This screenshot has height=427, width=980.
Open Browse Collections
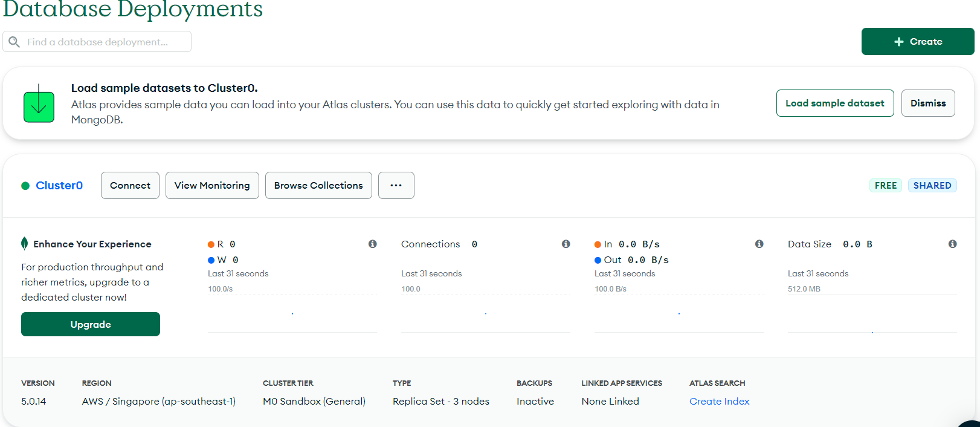(318, 185)
